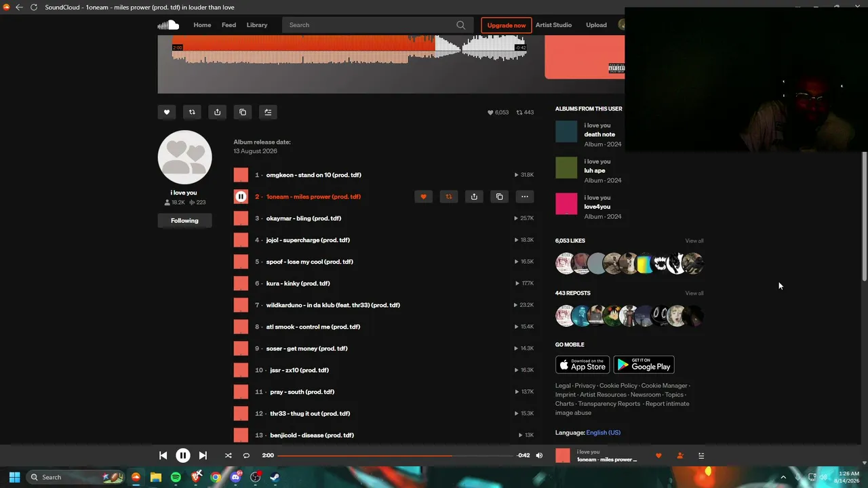
Task: Skip to the next track in player bar
Action: tap(203, 455)
